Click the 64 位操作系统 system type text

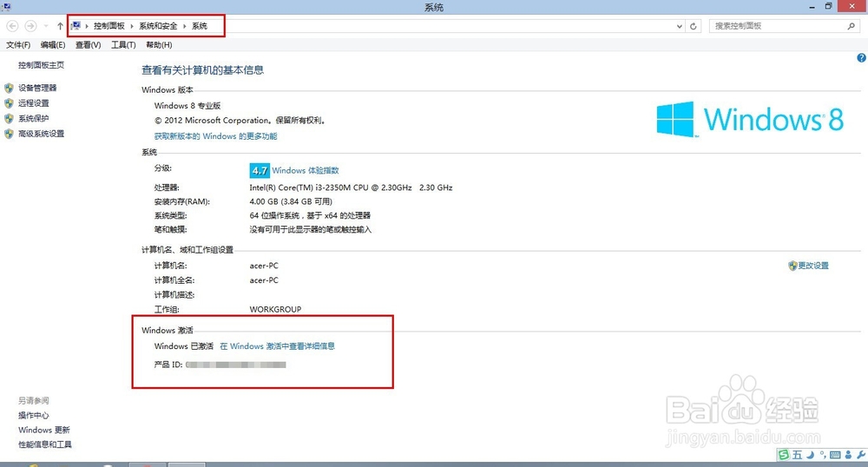[x=310, y=215]
